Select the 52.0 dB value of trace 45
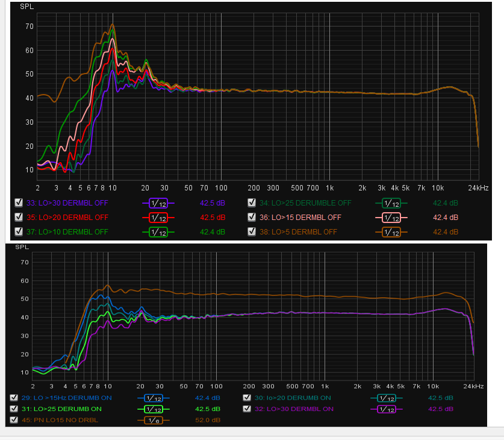 click(208, 420)
